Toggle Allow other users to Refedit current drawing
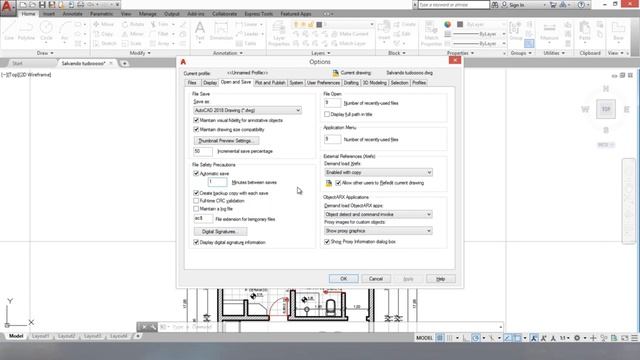Screen dimensions: 640x360 coord(338,183)
